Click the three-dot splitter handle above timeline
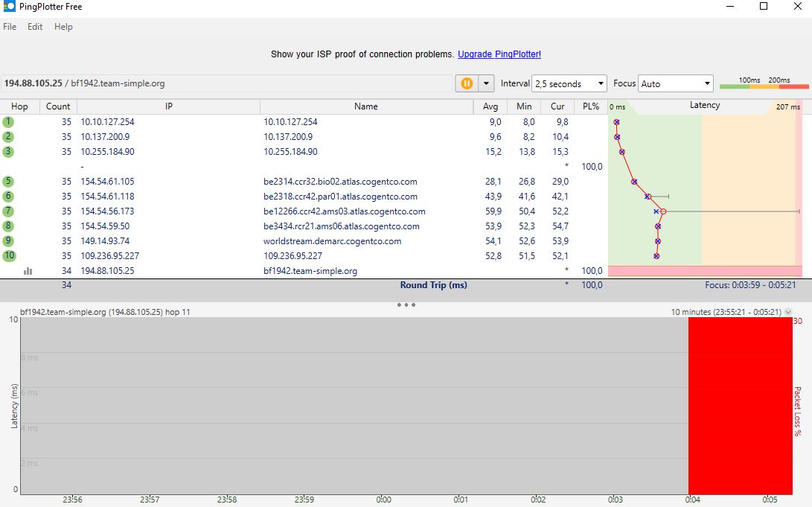This screenshot has height=507, width=812. tap(406, 304)
